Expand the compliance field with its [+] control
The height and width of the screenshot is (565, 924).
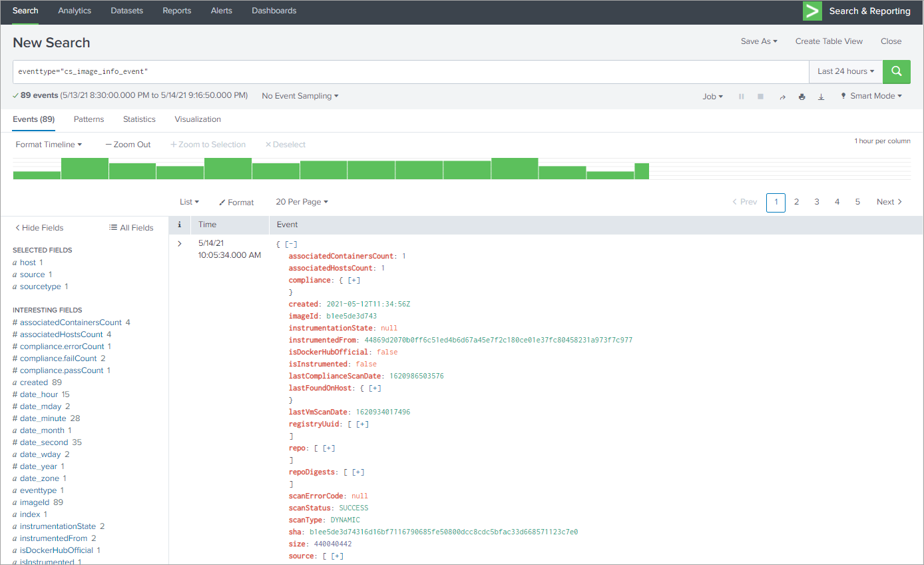353,280
